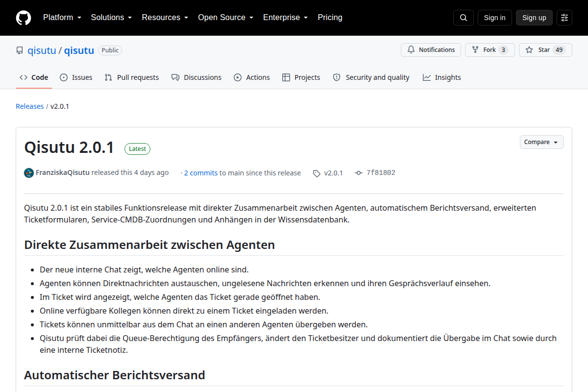Expand the Solutions menu
The width and height of the screenshot is (588, 392).
pos(111,18)
